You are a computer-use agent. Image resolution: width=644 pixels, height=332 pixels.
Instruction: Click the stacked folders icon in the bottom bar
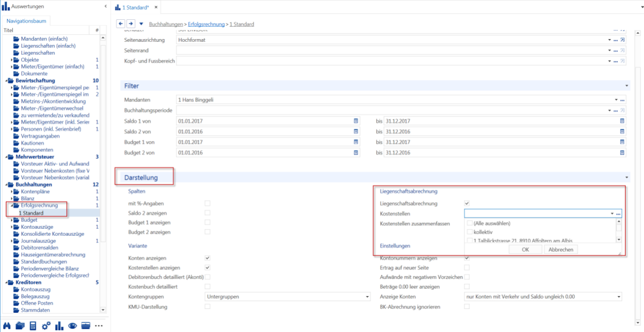20,326
